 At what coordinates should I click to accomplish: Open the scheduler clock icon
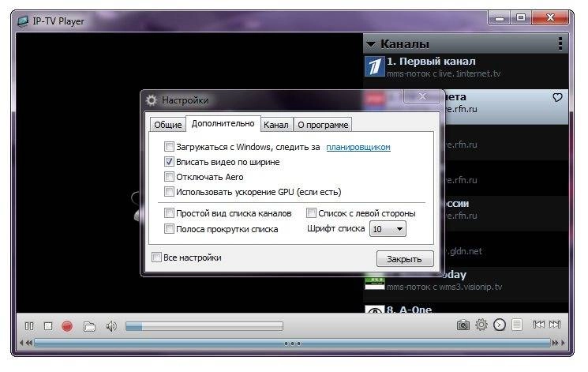[499, 325]
